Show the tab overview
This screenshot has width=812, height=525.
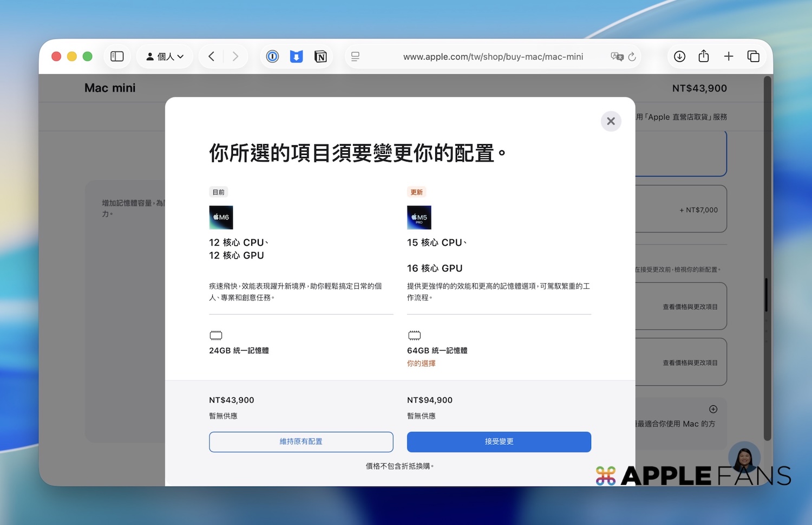(753, 56)
